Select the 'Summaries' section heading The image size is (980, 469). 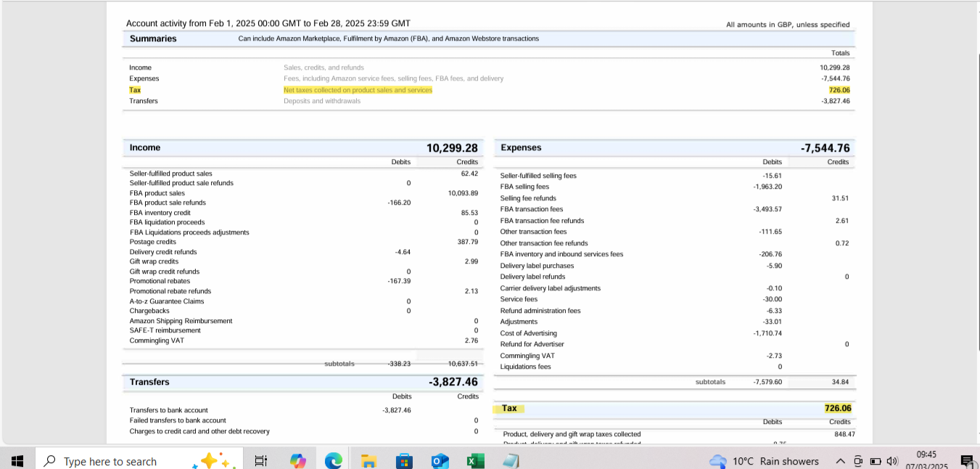pyautogui.click(x=153, y=38)
